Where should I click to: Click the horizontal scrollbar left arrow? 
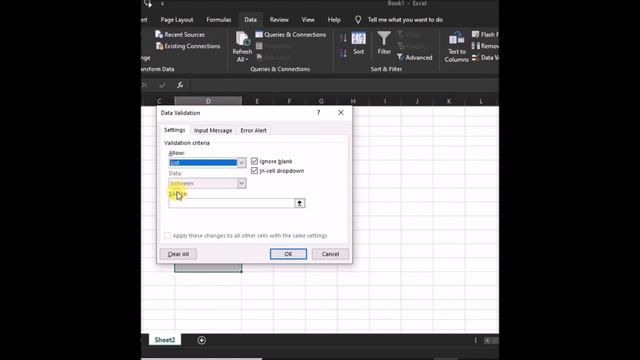(x=487, y=340)
